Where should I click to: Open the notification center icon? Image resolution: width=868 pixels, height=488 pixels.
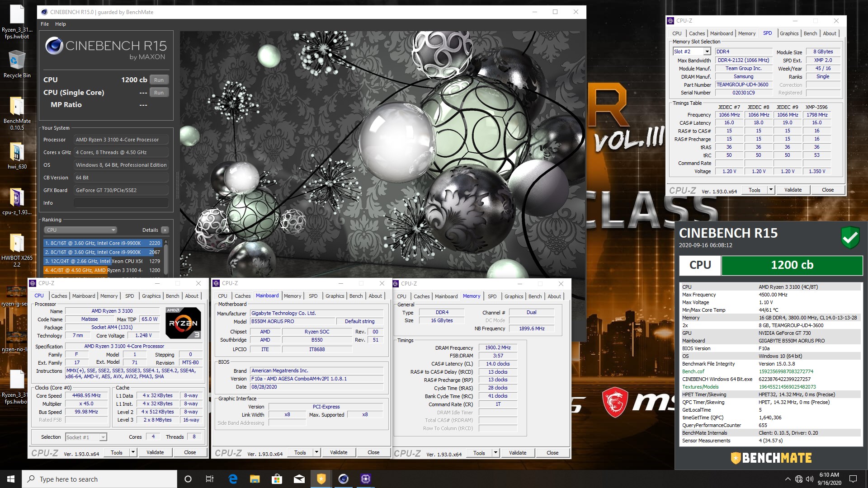click(x=853, y=479)
